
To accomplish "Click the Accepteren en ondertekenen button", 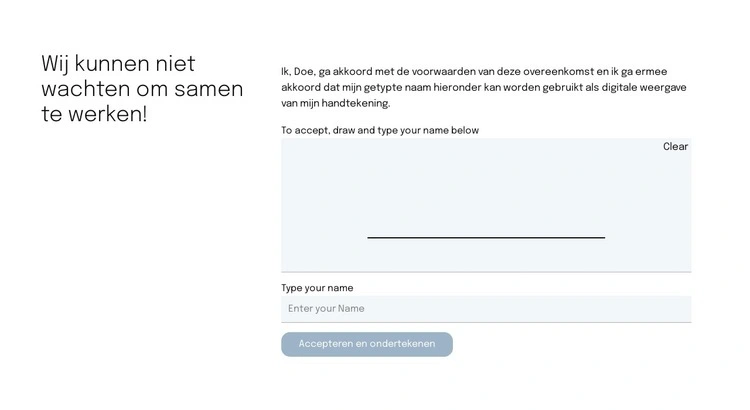I will click(x=366, y=344).
